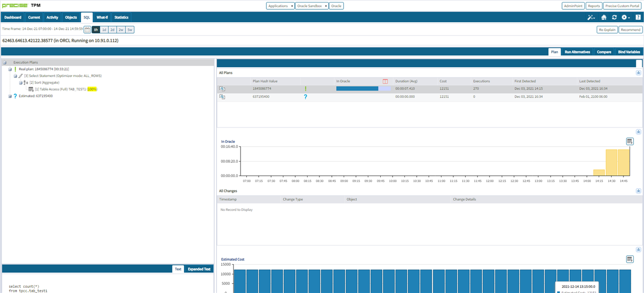Viewport: 644px width, 293px height.
Task: Open AdminPoint
Action: 573,6
